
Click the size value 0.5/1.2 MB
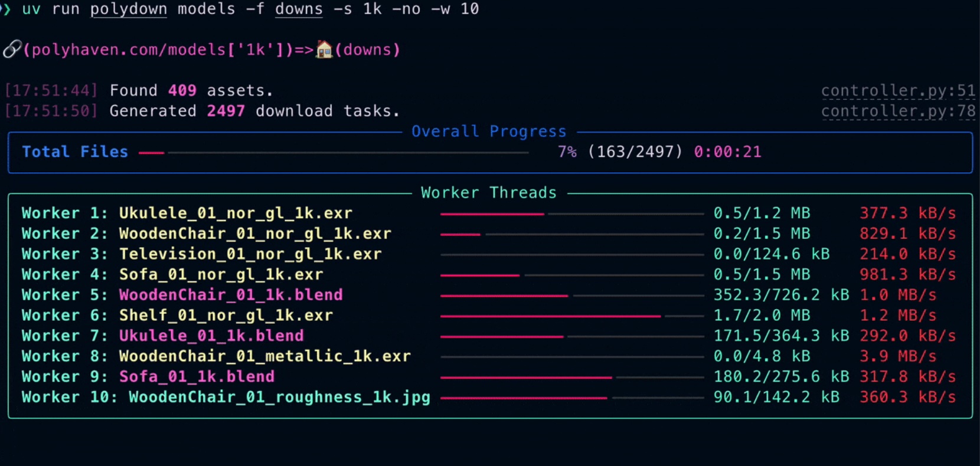762,213
